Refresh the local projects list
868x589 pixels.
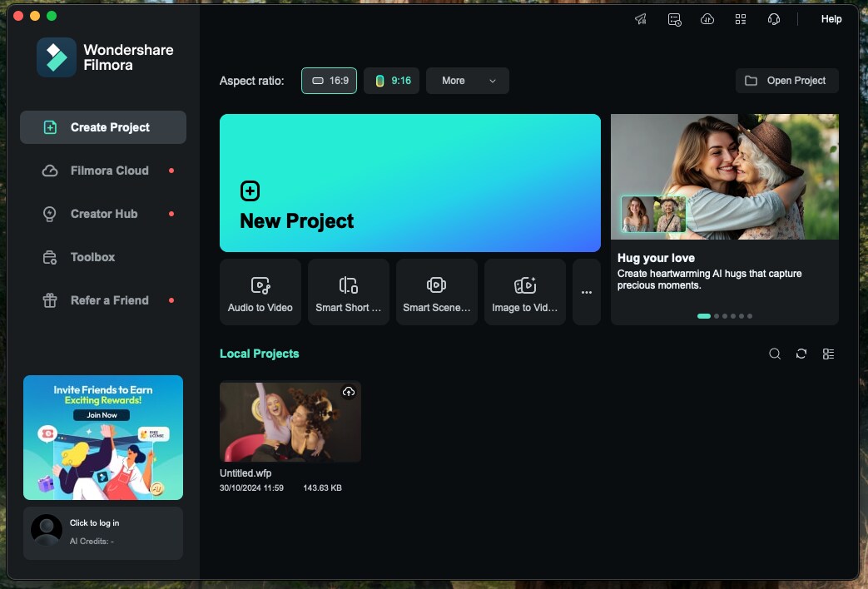coord(801,354)
